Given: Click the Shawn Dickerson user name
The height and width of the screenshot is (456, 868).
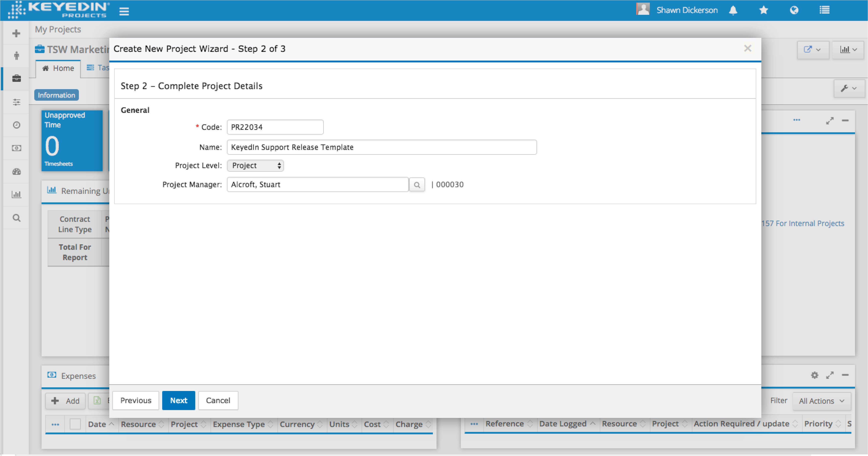Looking at the screenshot, I should point(687,11).
